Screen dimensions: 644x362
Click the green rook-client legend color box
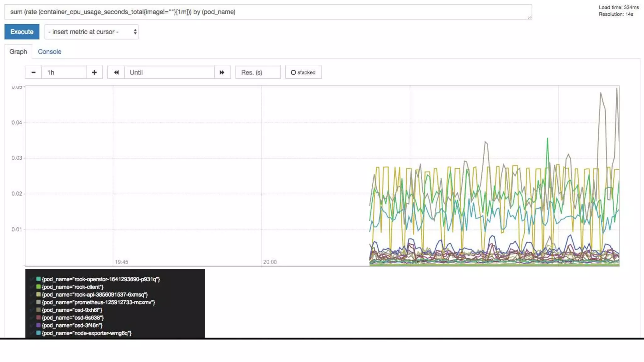click(x=38, y=287)
